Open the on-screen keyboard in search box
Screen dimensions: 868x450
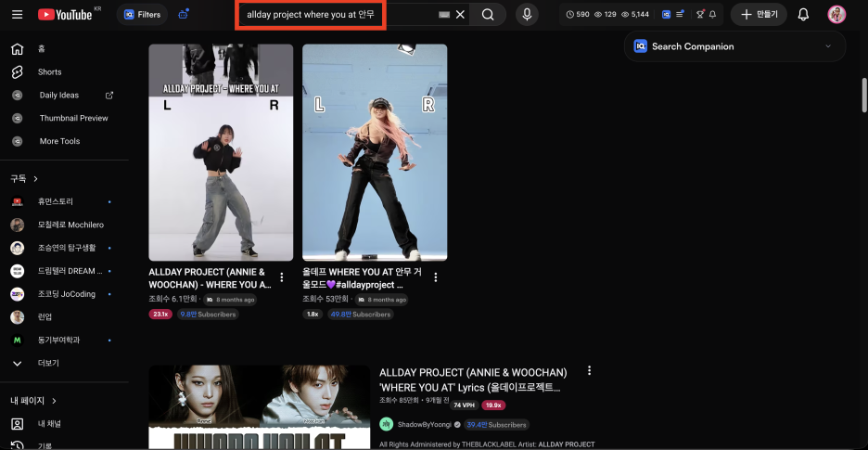pos(444,15)
